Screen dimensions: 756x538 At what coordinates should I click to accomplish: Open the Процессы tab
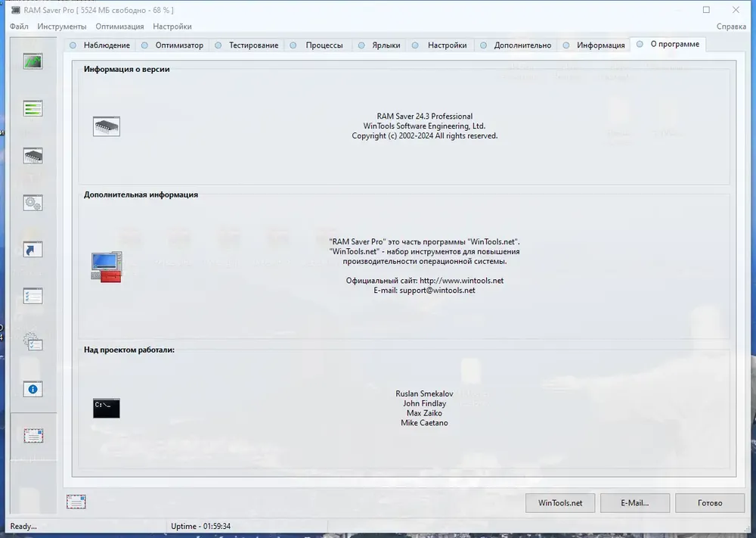pyautogui.click(x=318, y=45)
